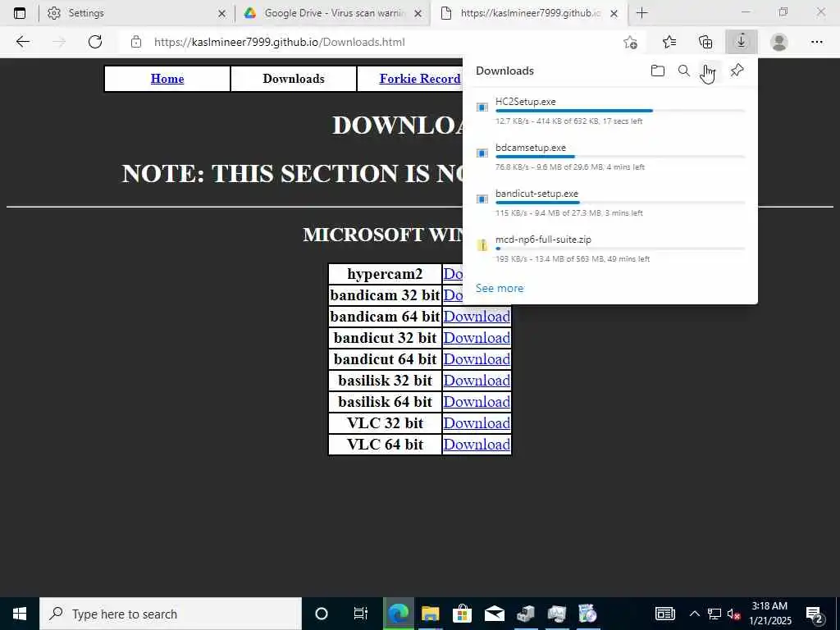Click HC2Setup.exe file icon
Viewport: 840px width, 630px height.
click(x=482, y=107)
